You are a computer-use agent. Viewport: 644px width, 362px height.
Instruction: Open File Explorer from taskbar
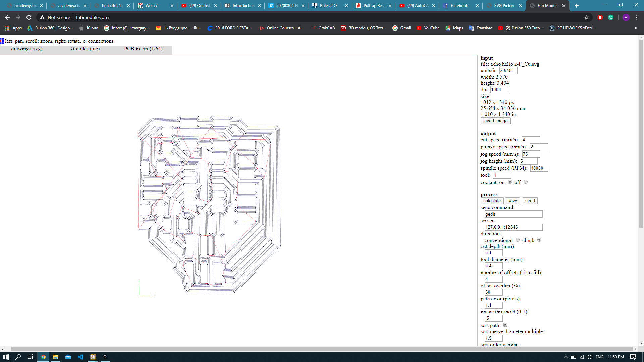click(56, 357)
